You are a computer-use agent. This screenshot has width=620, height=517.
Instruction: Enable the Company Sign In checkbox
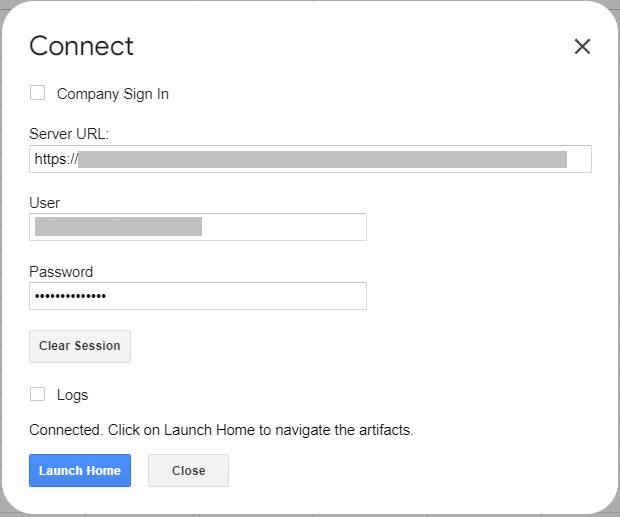click(x=38, y=93)
